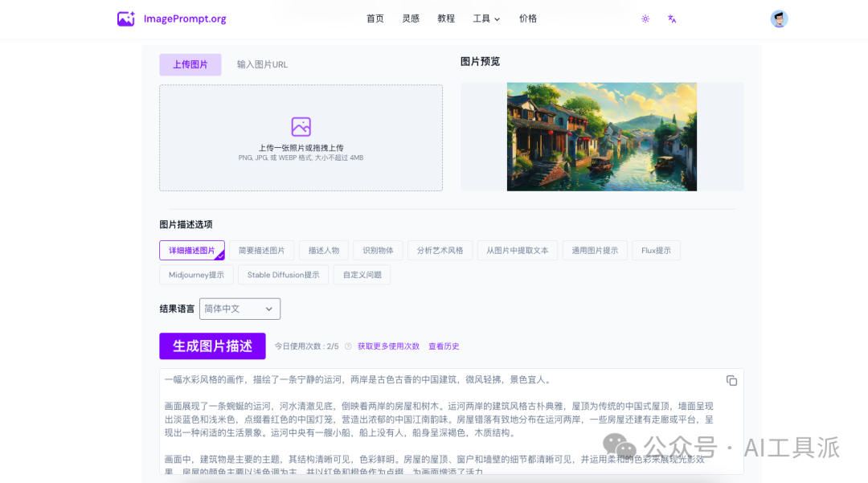This screenshot has width=868, height=483.
Task: Select the 描述人物 option
Action: (x=324, y=251)
